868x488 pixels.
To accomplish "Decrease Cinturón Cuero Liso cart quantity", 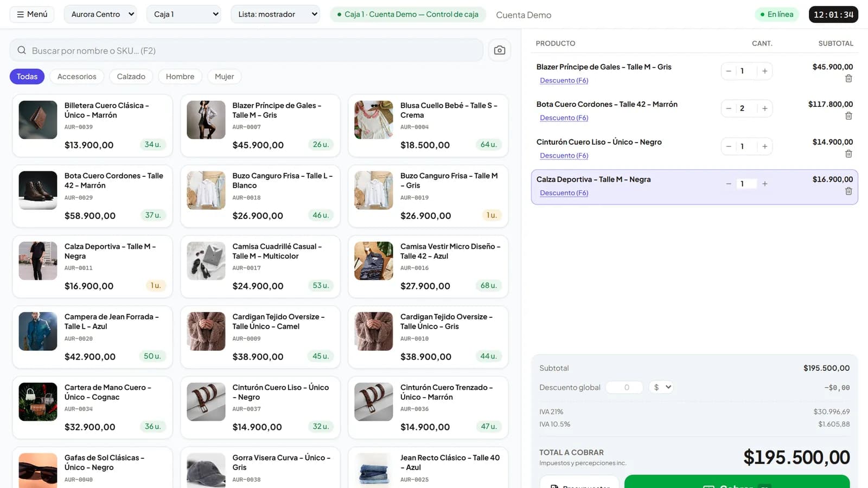I will pyautogui.click(x=729, y=146).
